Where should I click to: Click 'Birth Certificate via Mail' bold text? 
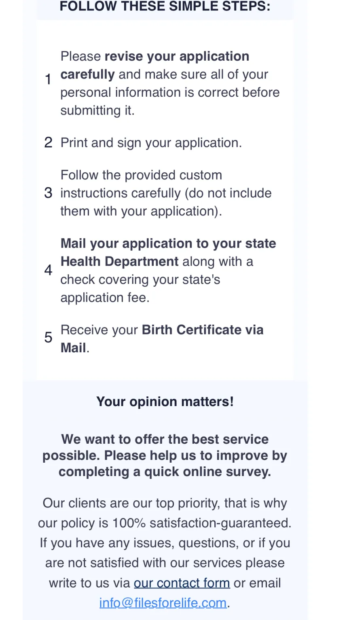pyautogui.click(x=162, y=339)
